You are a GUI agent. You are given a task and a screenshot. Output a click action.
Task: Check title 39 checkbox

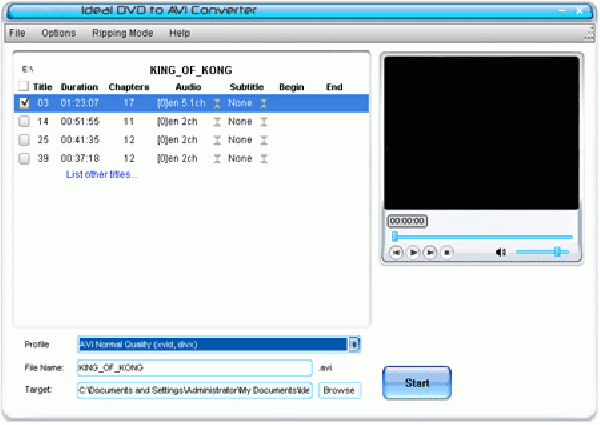[24, 158]
